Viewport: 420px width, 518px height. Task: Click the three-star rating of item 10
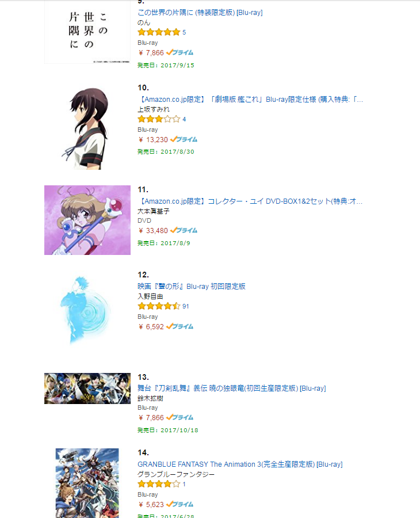tap(159, 119)
